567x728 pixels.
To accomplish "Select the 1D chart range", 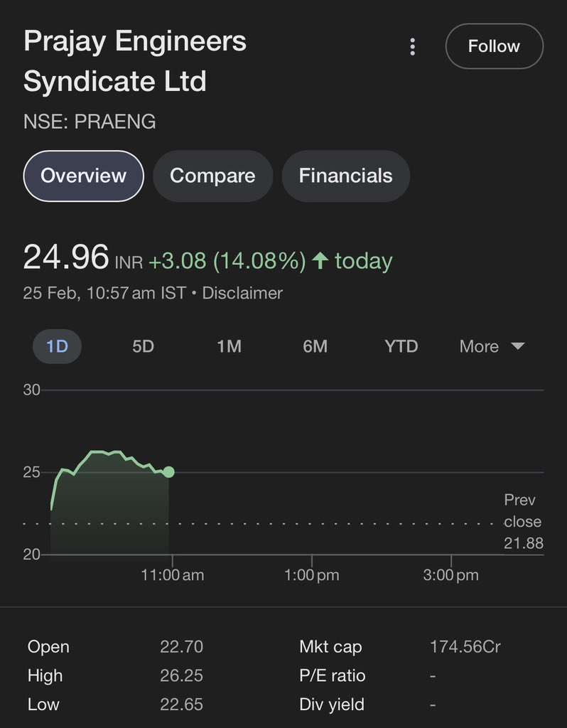I will coord(57,346).
